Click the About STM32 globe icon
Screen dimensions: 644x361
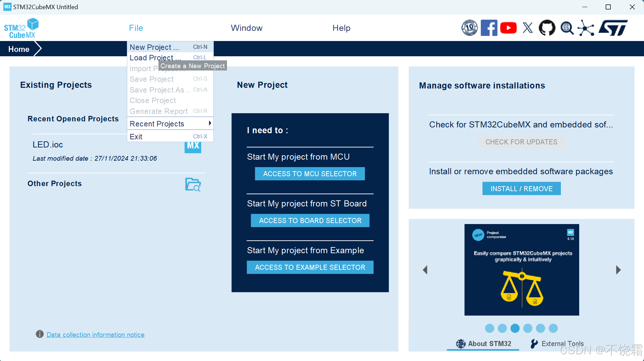pyautogui.click(x=460, y=344)
